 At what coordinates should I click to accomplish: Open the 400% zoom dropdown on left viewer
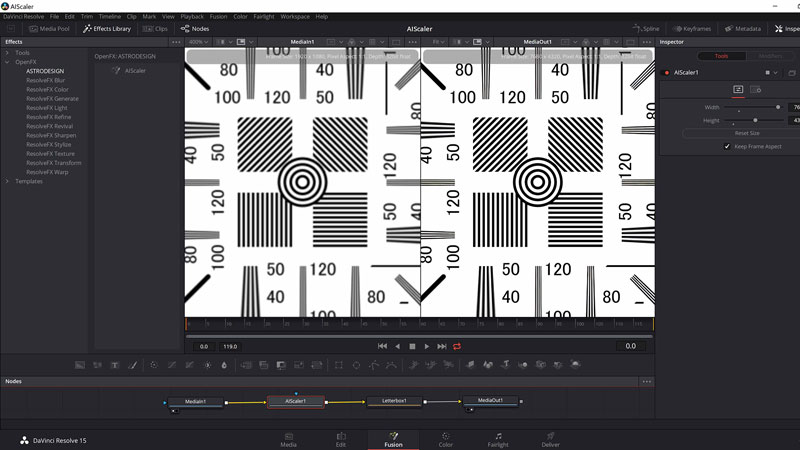[x=199, y=42]
